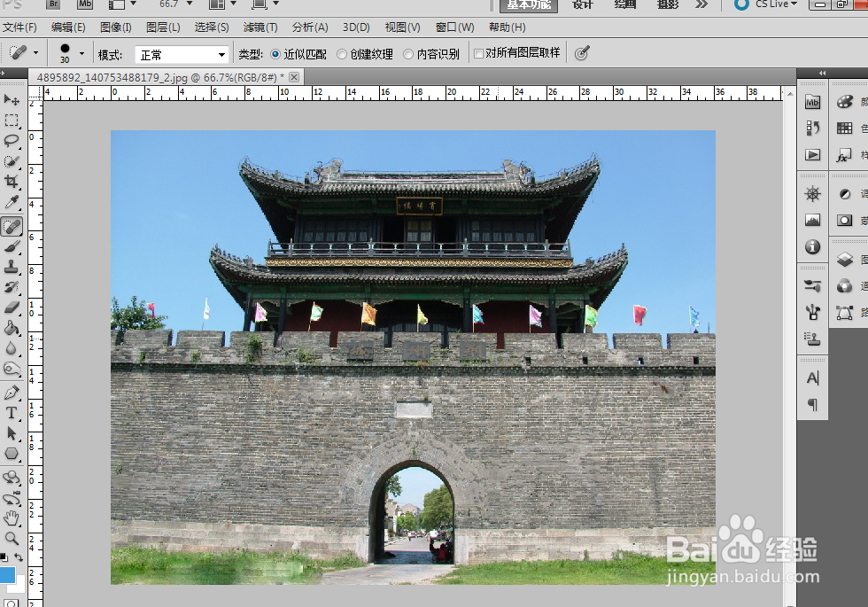Open the Layers panel icon
This screenshot has width=868, height=607.
[845, 259]
